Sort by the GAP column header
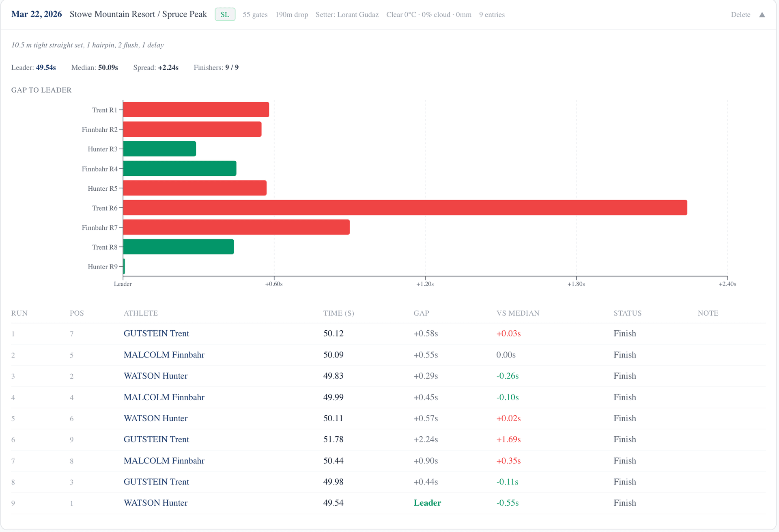Viewport: 779px width, 532px height. (421, 313)
